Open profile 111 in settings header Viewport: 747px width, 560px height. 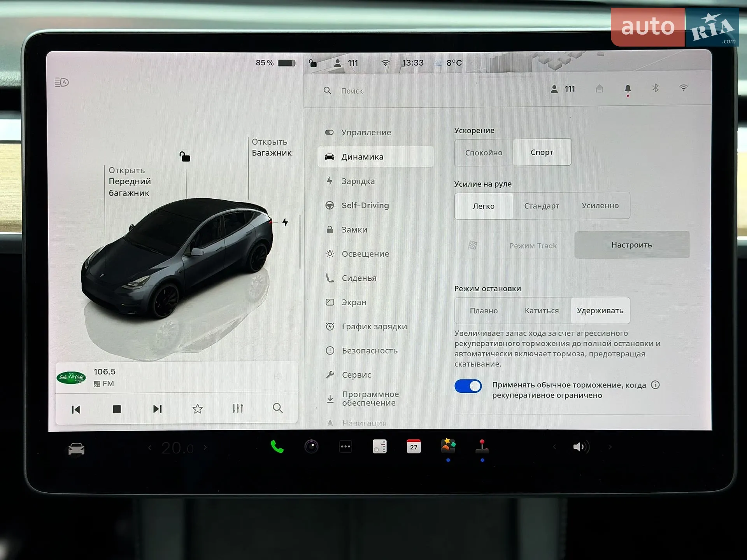563,89
